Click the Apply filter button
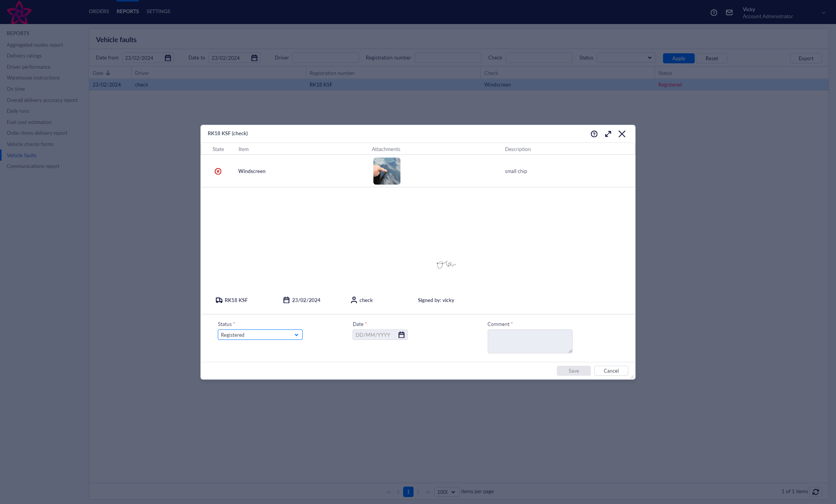The height and width of the screenshot is (504, 836). 678,58
